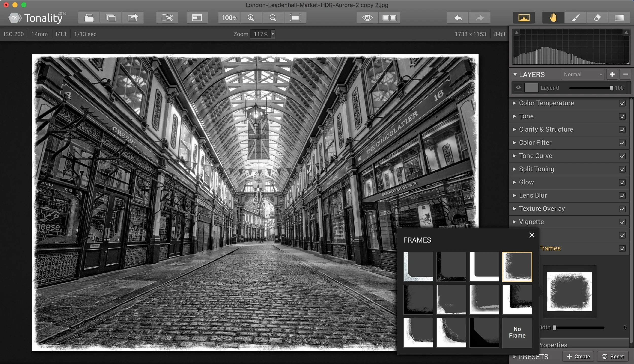The height and width of the screenshot is (364, 634).
Task: Click the right histogram clipping triangle
Action: point(626,32)
